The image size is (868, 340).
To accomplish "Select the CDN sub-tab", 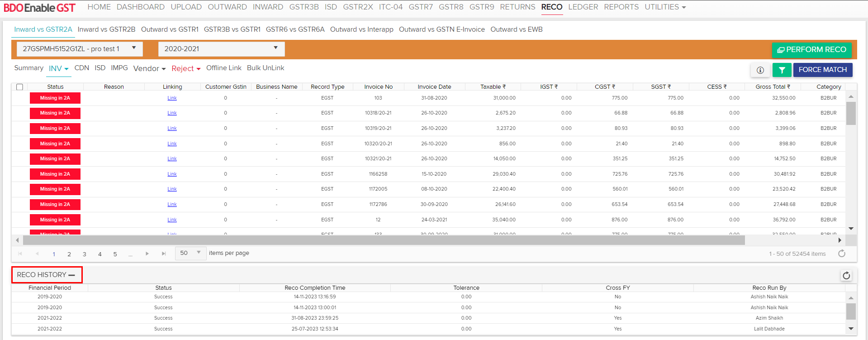I will click(82, 68).
